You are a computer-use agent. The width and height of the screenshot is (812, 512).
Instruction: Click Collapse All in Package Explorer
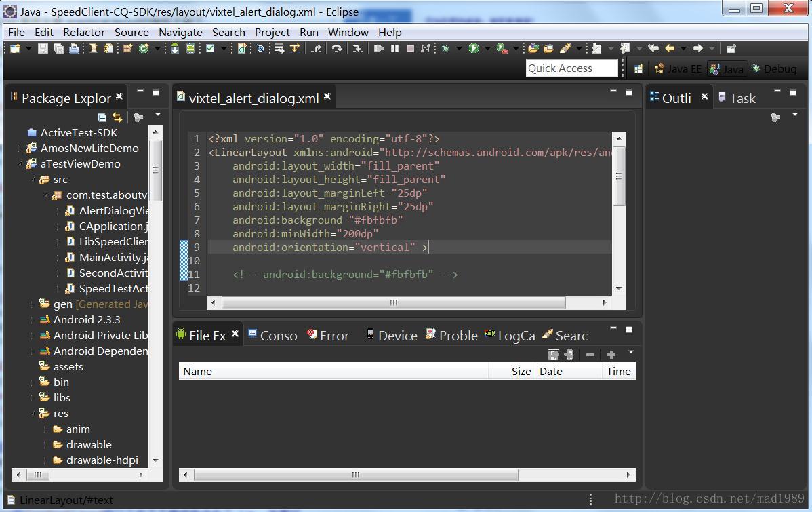[x=102, y=117]
